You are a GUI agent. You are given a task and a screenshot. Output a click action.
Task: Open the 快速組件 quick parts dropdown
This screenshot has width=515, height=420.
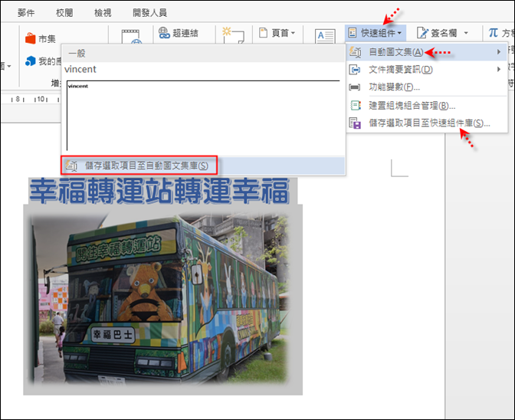376,33
